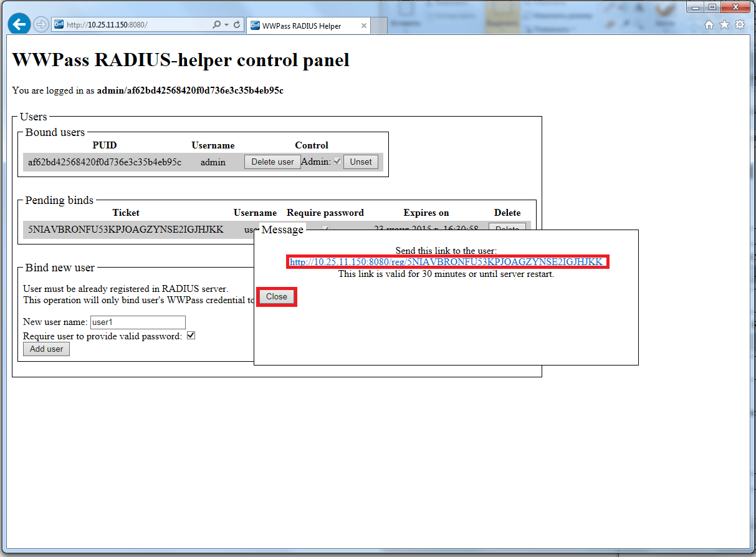
Task: Open the registration link in the Message dialog
Action: coord(446,262)
